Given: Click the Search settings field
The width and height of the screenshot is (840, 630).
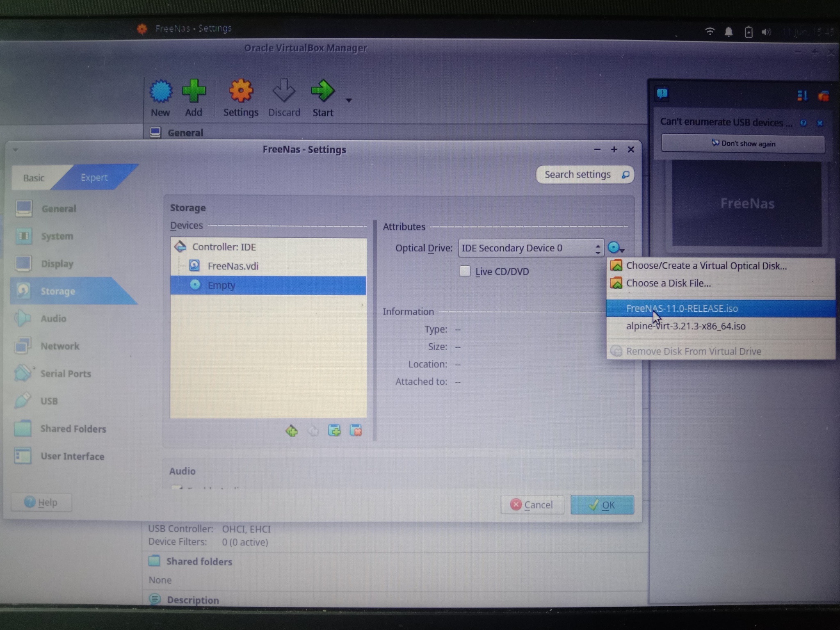Looking at the screenshot, I should pyautogui.click(x=584, y=175).
